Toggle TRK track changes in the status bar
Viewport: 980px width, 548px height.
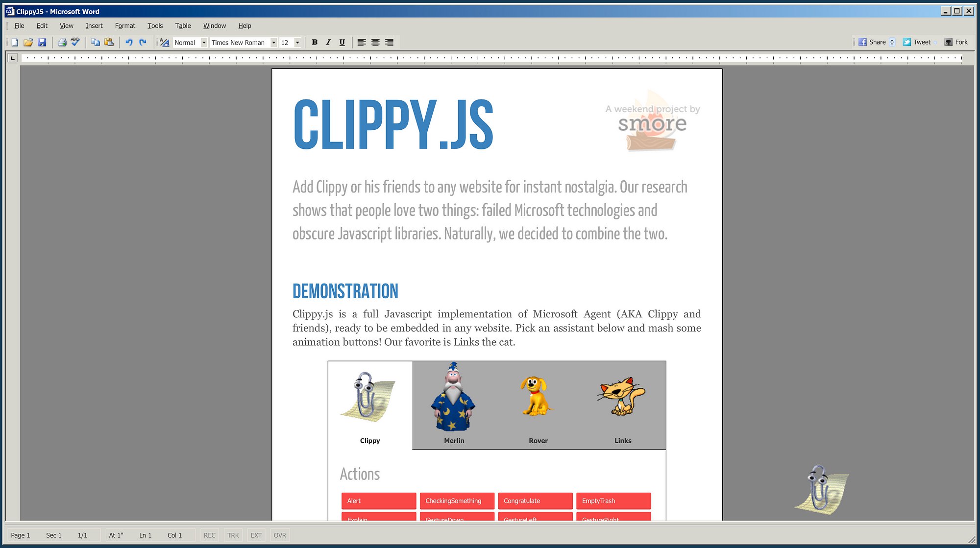[x=233, y=535]
